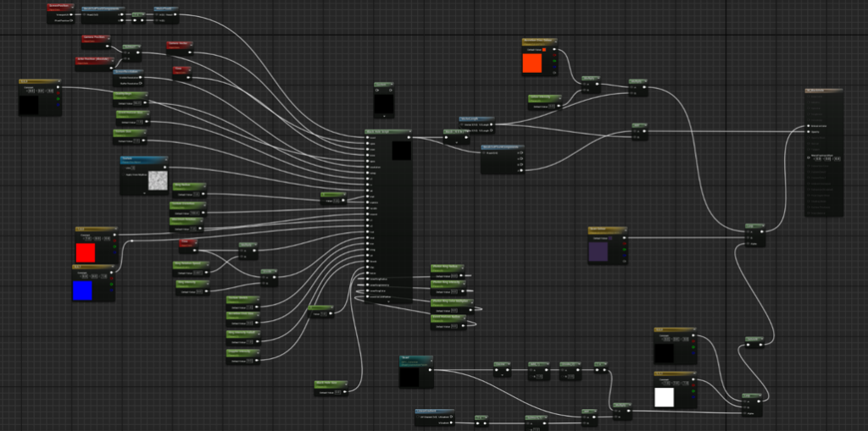Screen dimensions: 868x431
Task: Open the blue color swatch
Action: click(81, 290)
